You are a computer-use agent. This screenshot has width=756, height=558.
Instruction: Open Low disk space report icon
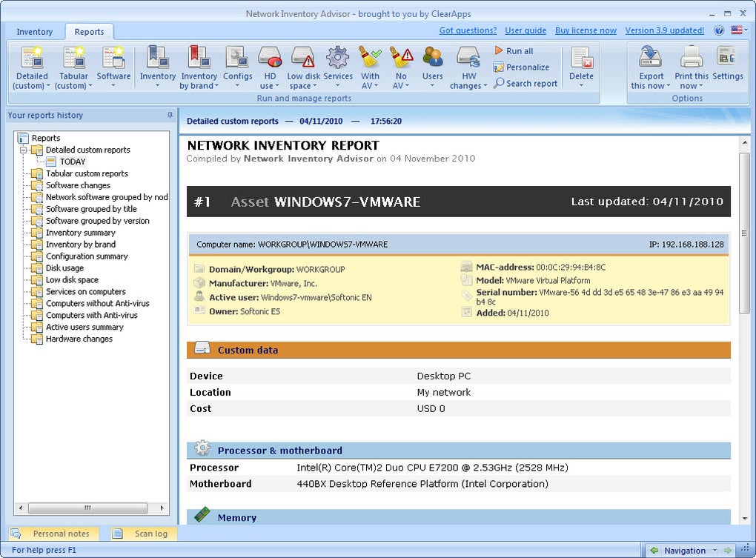(x=303, y=57)
